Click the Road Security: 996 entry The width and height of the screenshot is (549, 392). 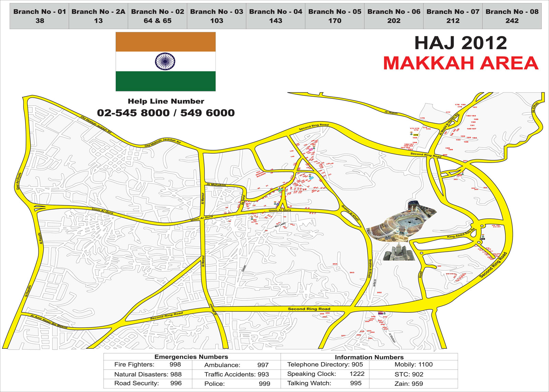[148, 383]
